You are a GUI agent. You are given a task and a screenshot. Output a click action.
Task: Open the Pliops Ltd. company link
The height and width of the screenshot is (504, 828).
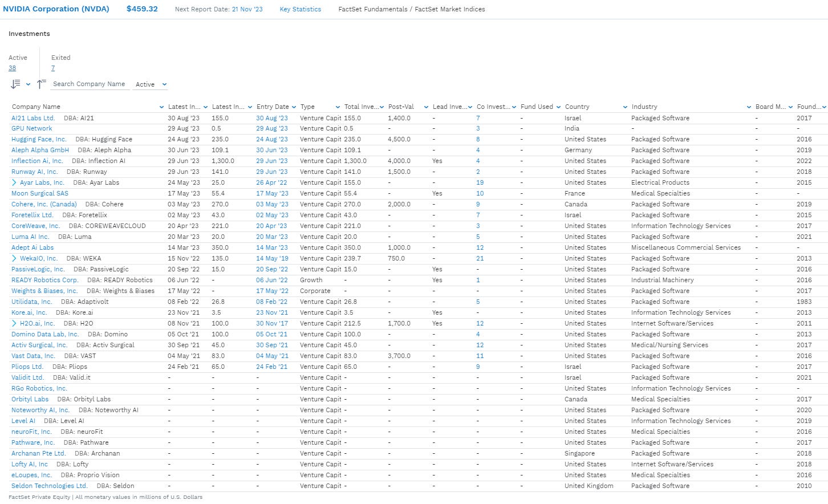[x=27, y=367]
